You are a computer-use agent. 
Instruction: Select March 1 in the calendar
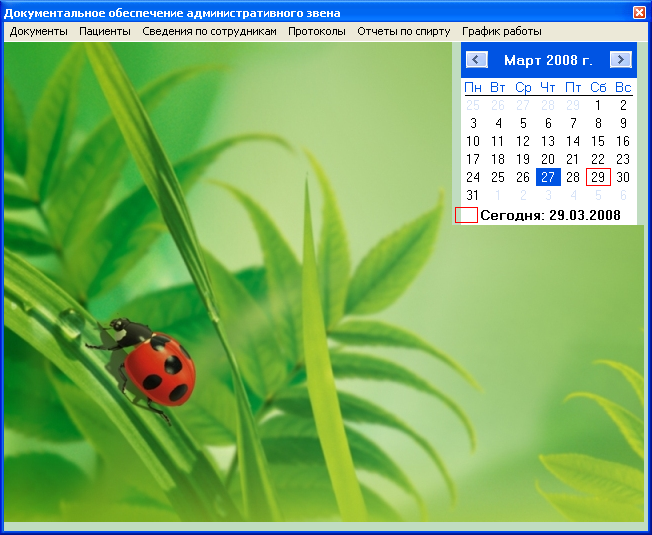[598, 105]
